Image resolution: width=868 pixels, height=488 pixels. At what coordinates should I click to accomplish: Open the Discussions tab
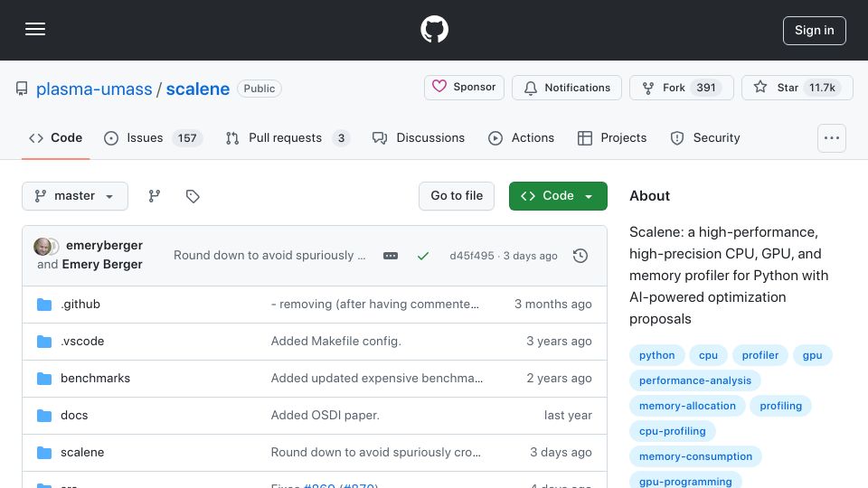(x=419, y=137)
